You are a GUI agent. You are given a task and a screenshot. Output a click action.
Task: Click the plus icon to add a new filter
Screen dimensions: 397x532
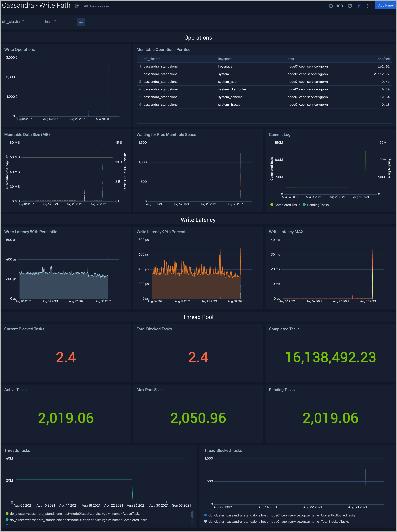pyautogui.click(x=81, y=22)
